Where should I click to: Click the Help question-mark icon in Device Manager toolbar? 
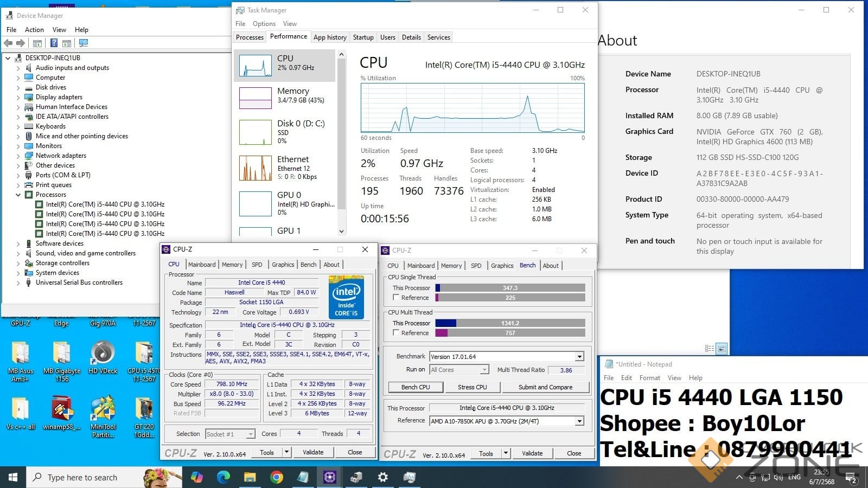click(54, 43)
